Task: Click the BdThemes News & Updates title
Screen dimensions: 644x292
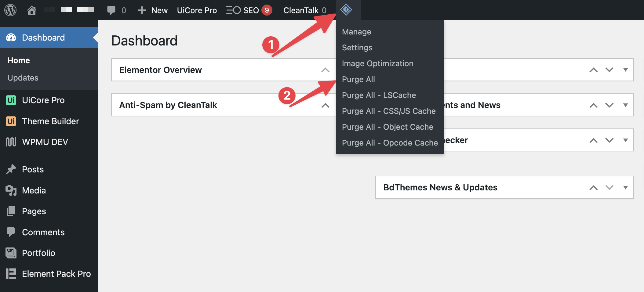Action: click(440, 187)
